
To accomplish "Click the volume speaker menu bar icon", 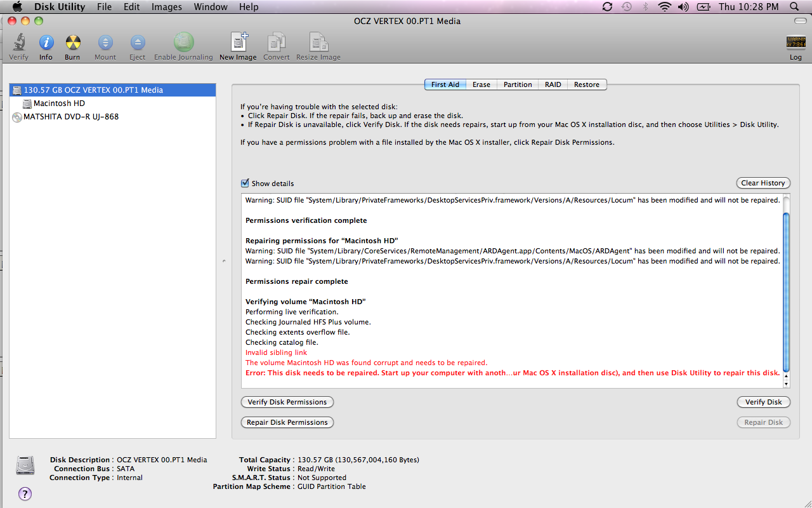I will pos(683,7).
